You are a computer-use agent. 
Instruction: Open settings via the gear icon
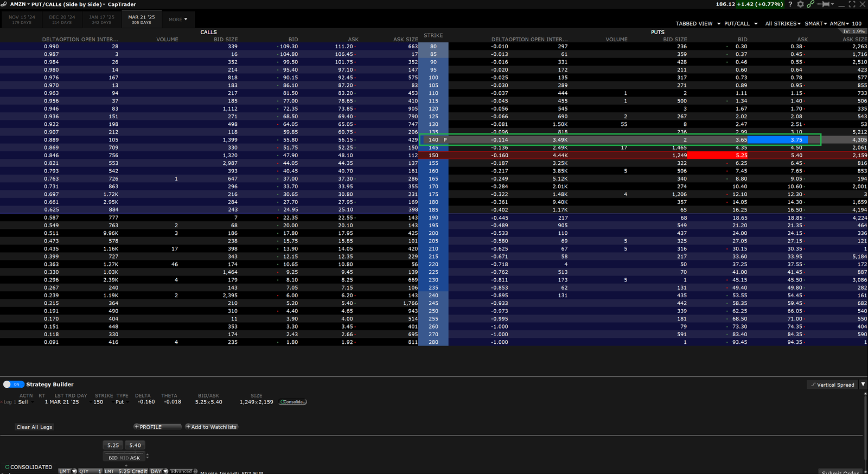pyautogui.click(x=800, y=4)
